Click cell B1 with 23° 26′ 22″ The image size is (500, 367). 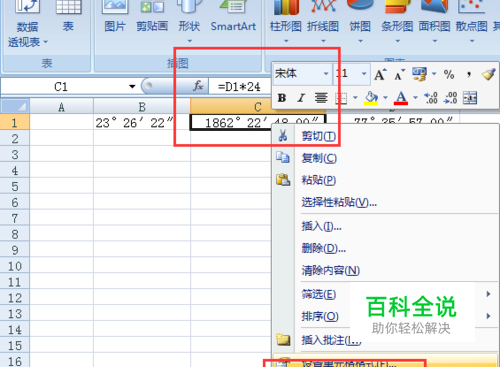(142, 122)
